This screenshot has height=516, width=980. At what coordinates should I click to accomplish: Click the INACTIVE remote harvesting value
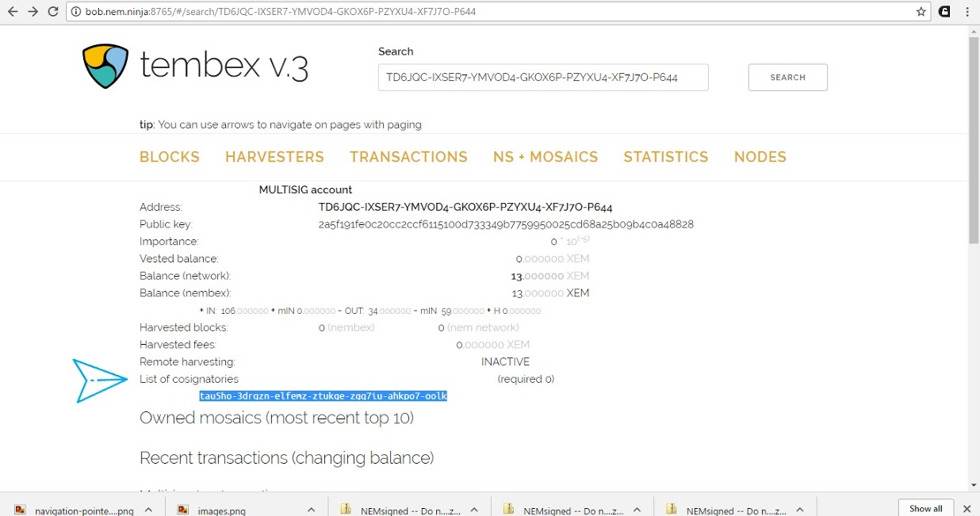505,361
